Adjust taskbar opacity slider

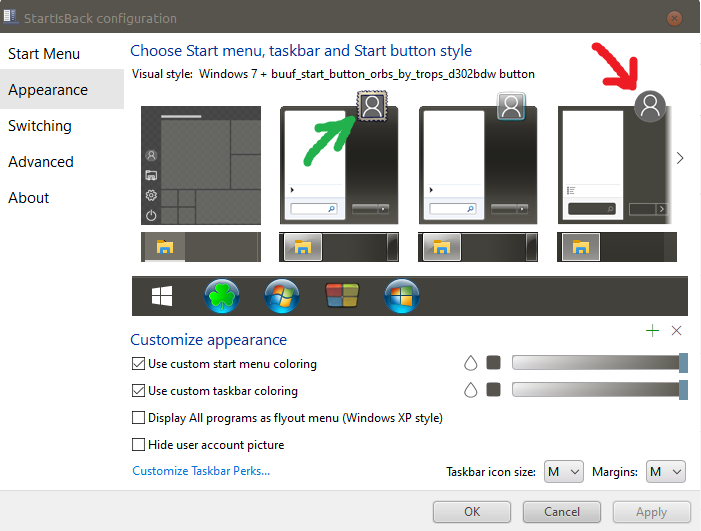click(x=600, y=389)
